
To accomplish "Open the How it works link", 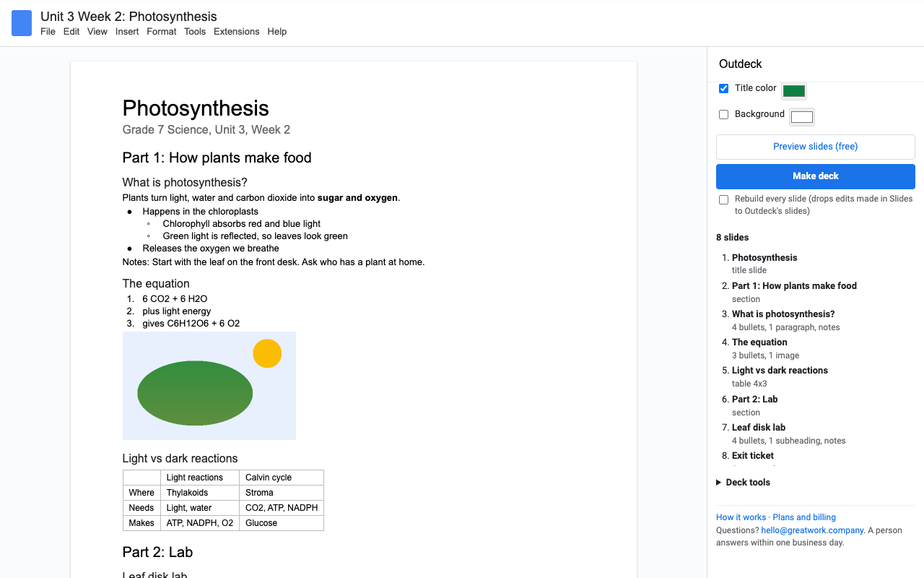I will click(x=741, y=517).
